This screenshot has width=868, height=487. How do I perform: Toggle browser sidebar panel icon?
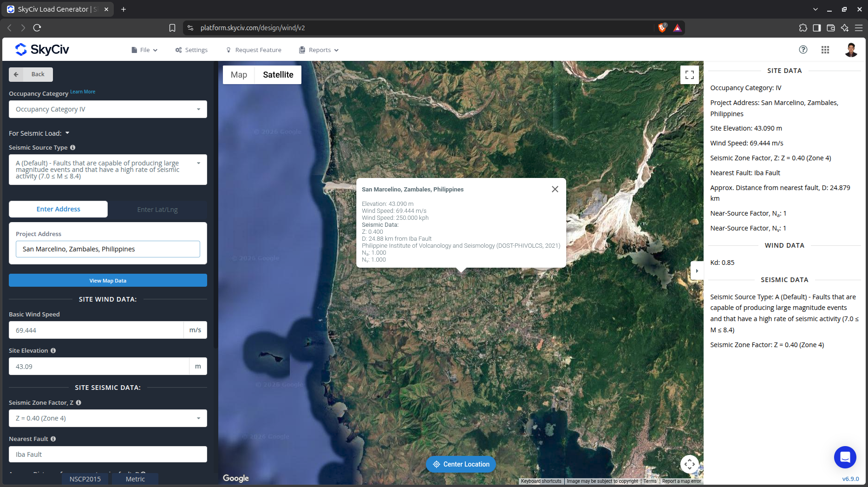pyautogui.click(x=817, y=28)
